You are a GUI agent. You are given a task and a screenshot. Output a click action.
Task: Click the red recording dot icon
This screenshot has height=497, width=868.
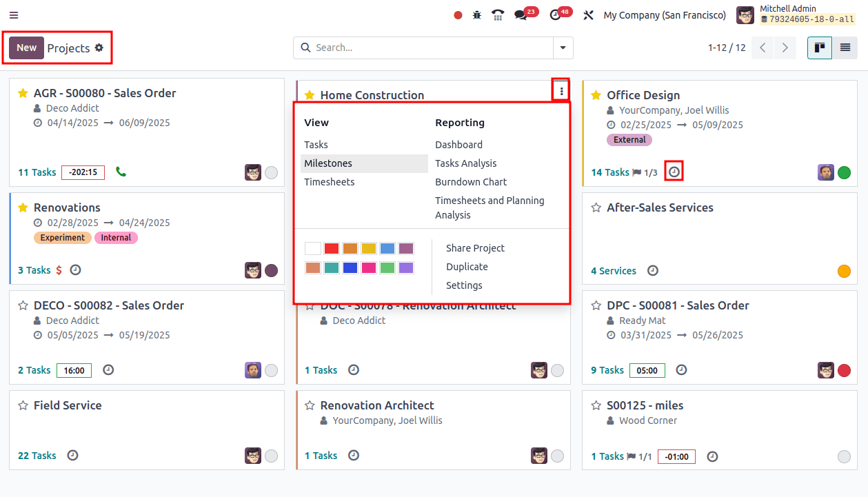(458, 15)
